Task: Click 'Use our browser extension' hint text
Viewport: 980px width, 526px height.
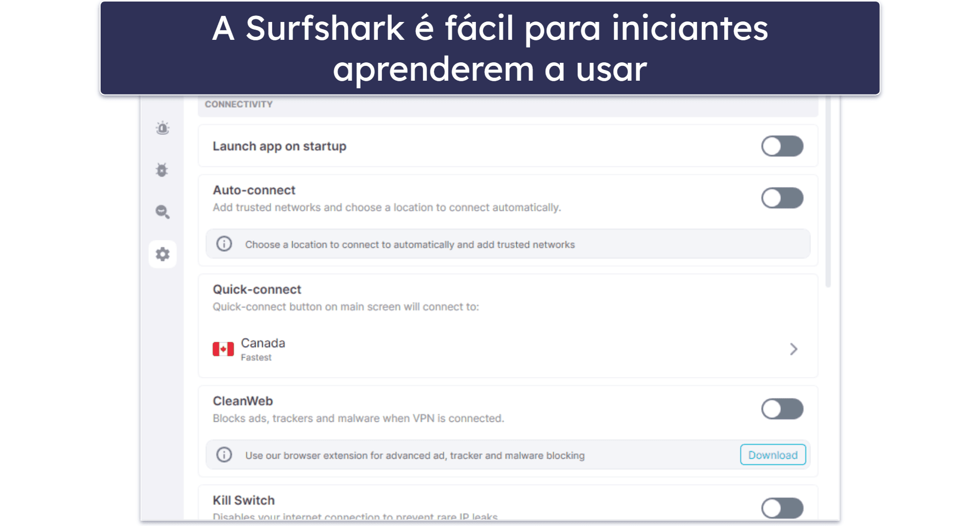Action: [x=415, y=456]
